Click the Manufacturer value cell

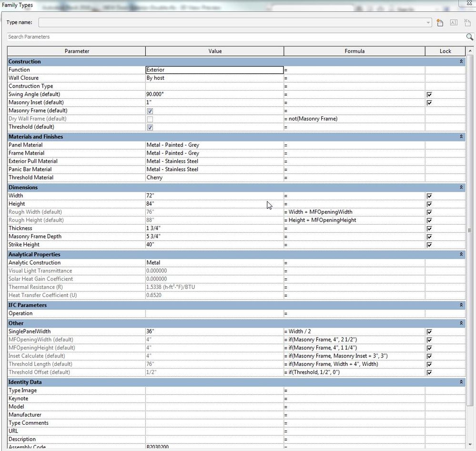[214, 415]
